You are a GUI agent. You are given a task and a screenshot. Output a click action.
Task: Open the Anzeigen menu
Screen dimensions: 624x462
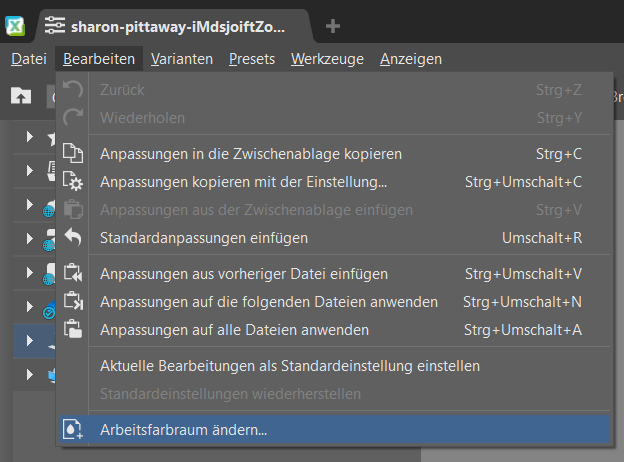tap(411, 59)
